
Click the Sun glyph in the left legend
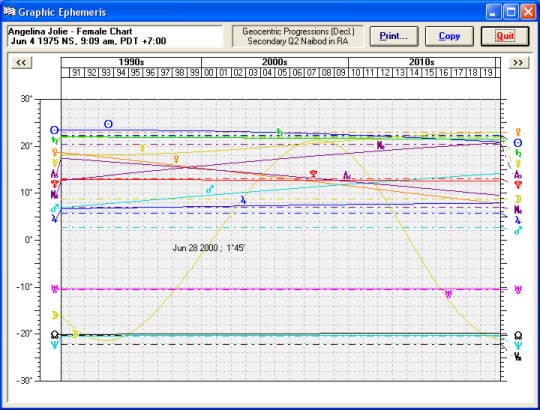[x=54, y=130]
